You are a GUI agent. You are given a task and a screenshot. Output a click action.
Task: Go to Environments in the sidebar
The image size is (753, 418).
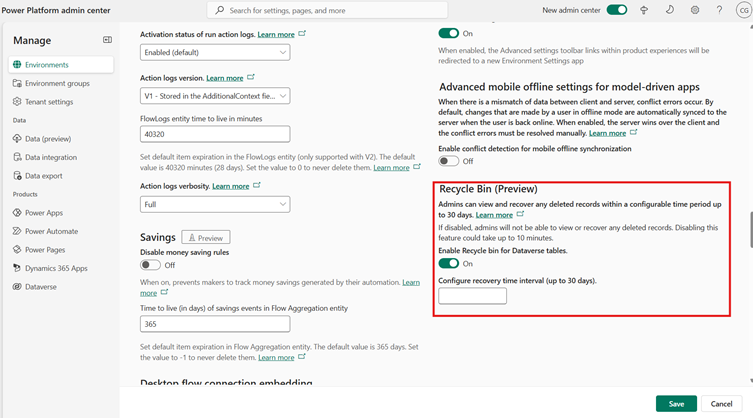click(x=61, y=64)
